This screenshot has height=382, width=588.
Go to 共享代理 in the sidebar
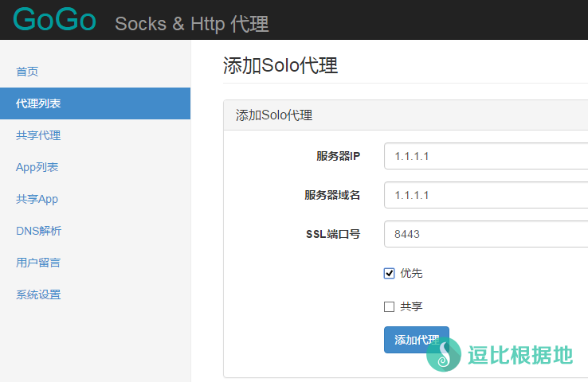pyautogui.click(x=38, y=135)
